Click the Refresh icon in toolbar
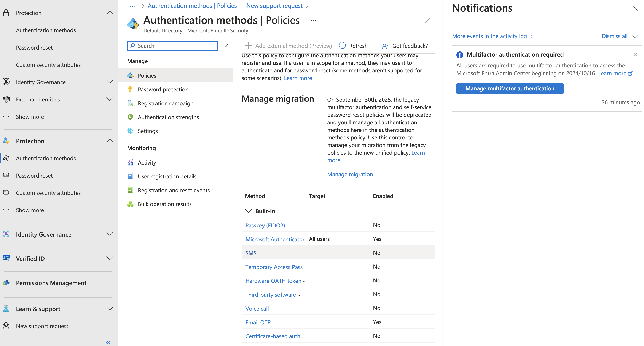The width and height of the screenshot is (644, 346). (342, 46)
